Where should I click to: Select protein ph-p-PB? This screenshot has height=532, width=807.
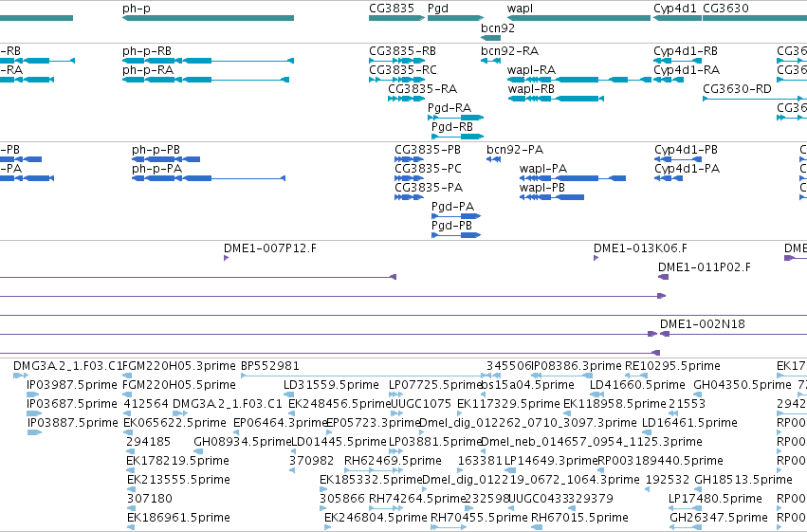[166, 159]
